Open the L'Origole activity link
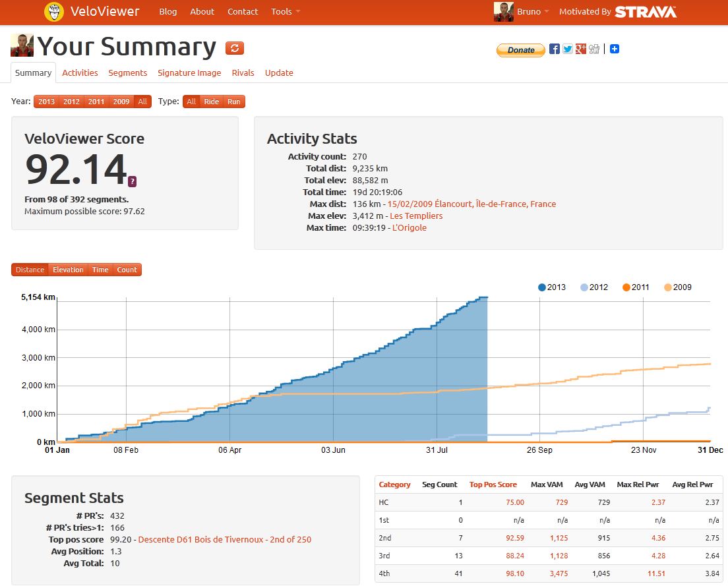The width and height of the screenshot is (728, 586). 409,227
